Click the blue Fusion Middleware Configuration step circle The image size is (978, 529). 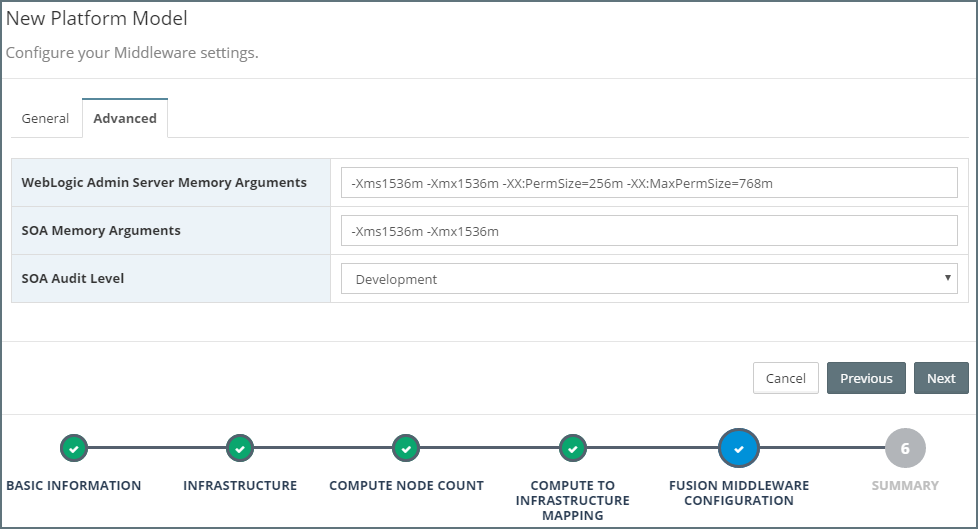[739, 449]
